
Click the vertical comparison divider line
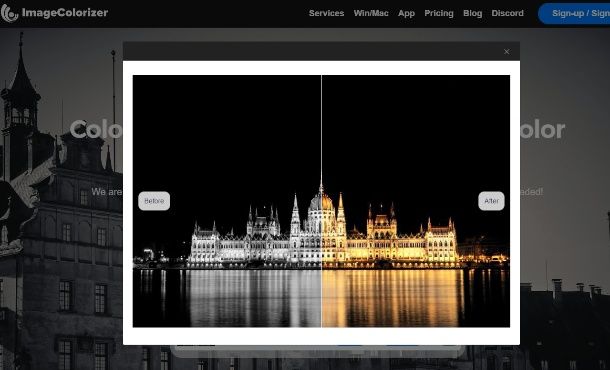(321, 201)
